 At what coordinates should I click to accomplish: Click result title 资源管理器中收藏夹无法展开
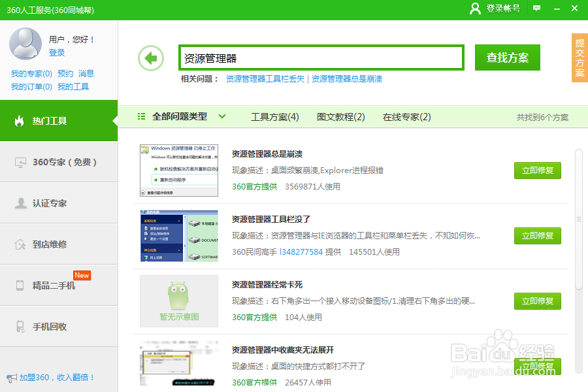pos(283,350)
